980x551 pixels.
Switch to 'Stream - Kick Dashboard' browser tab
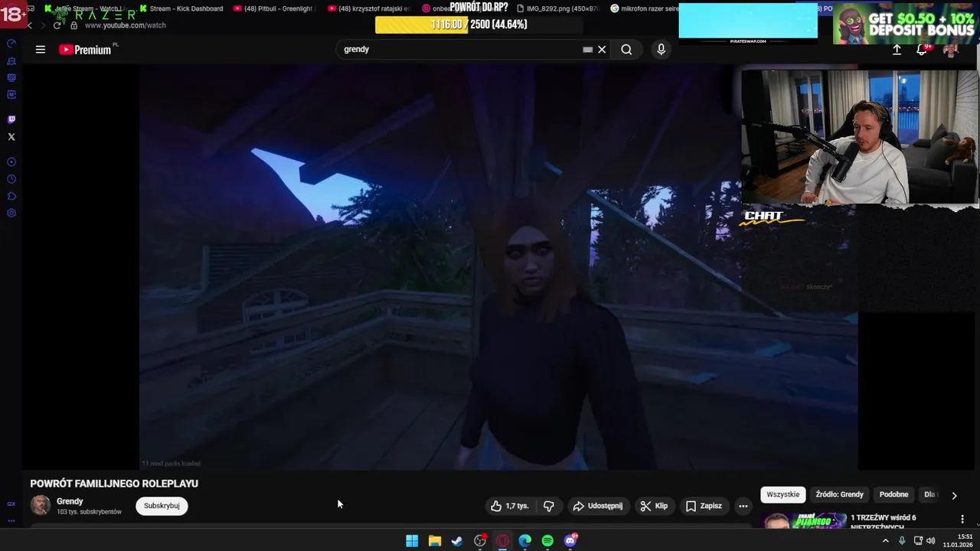[x=181, y=8]
